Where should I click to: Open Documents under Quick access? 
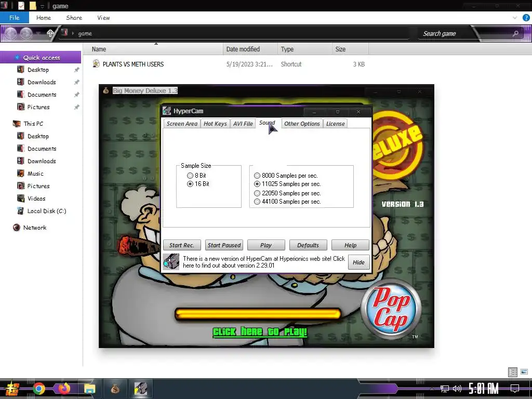(42, 95)
